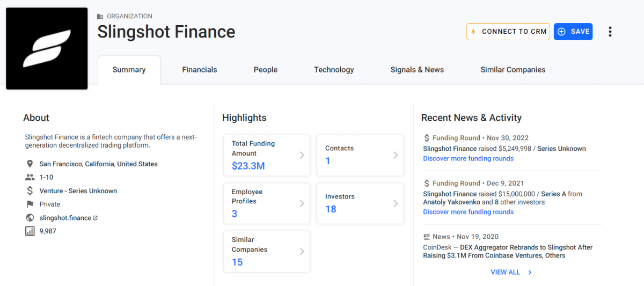Screen dimensions: 644x286
Task: Click the arrow next to VIEW ALL
Action: (x=530, y=272)
